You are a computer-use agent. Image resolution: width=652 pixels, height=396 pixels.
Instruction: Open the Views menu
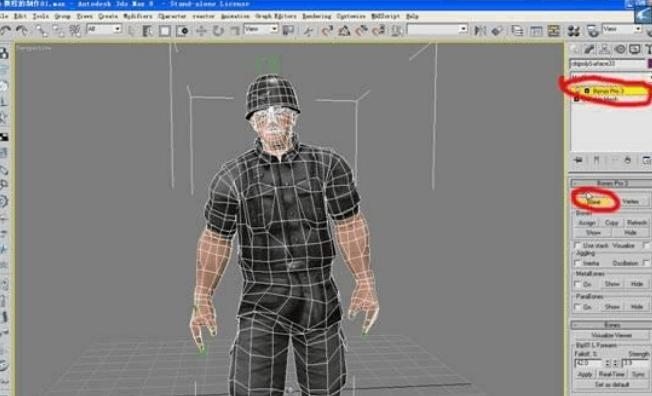pos(84,16)
